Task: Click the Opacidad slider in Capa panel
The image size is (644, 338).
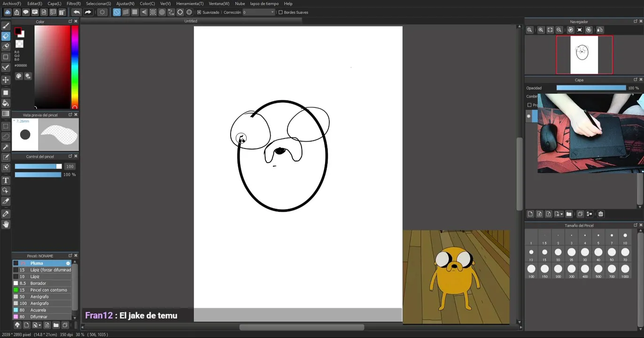Action: coord(591,88)
